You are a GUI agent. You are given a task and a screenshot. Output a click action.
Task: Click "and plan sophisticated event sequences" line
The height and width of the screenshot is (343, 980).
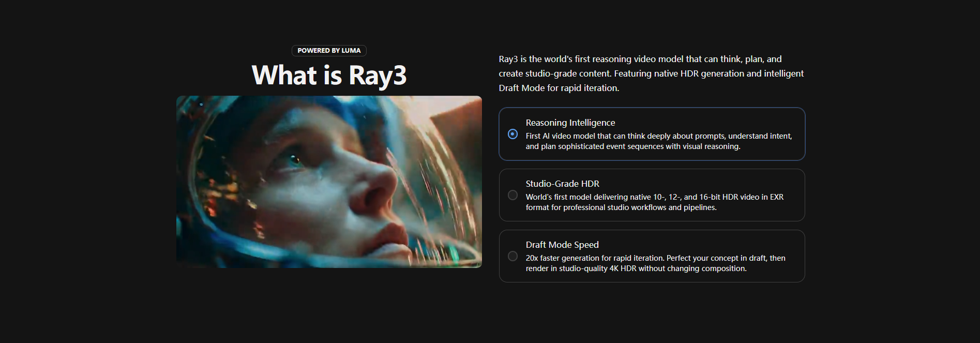(632, 146)
